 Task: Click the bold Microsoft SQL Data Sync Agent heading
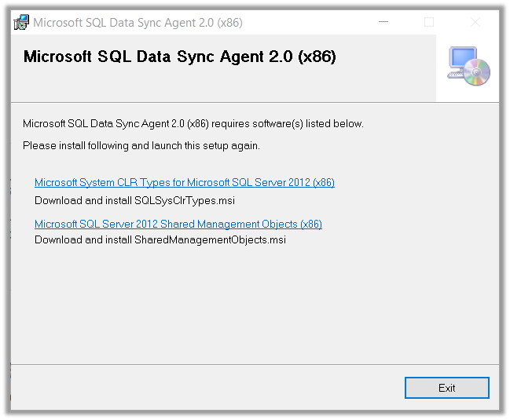coord(180,57)
